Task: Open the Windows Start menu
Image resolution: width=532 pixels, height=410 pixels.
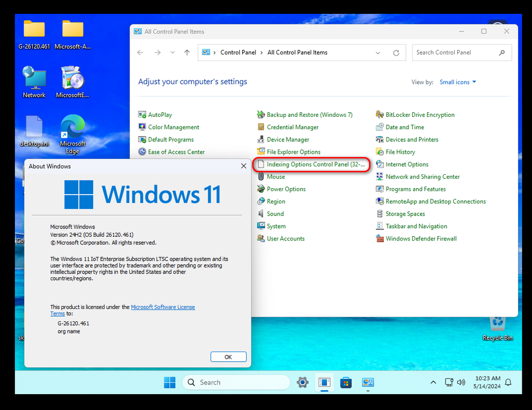Action: pyautogui.click(x=170, y=382)
